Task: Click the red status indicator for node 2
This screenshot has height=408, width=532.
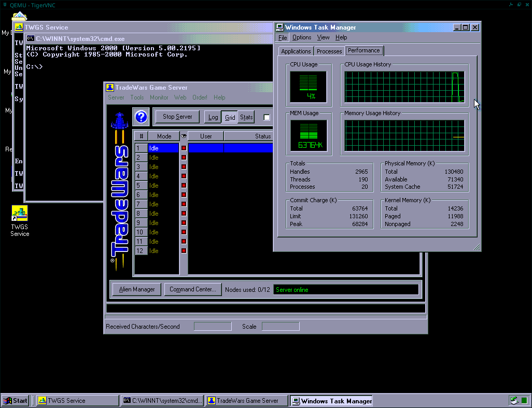Action: point(184,158)
